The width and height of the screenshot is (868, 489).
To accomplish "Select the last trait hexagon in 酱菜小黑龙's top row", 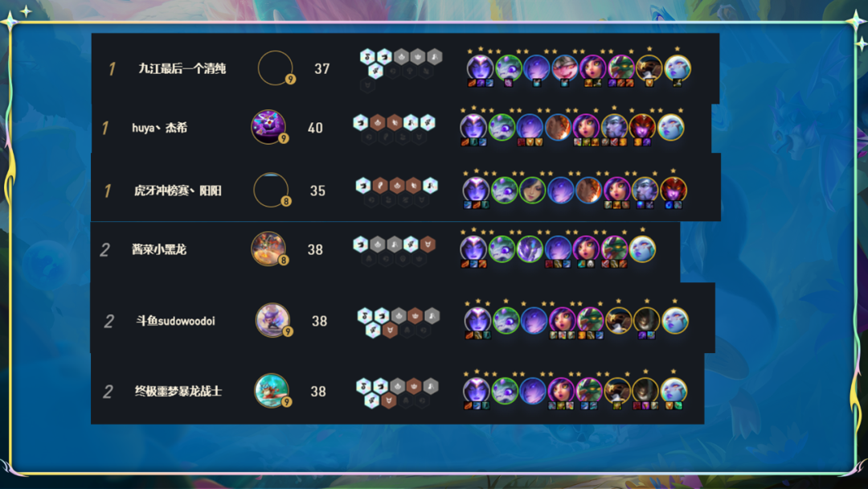I will 428,244.
